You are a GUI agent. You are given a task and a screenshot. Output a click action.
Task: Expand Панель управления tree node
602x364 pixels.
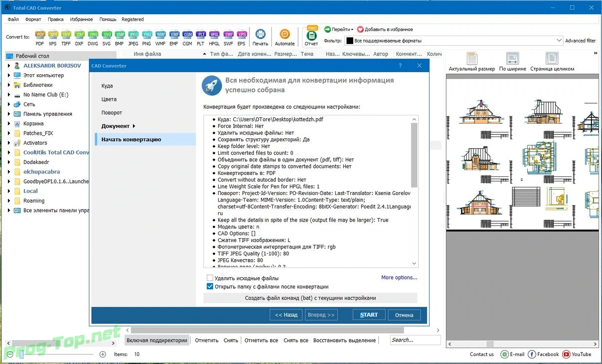[x=9, y=114]
